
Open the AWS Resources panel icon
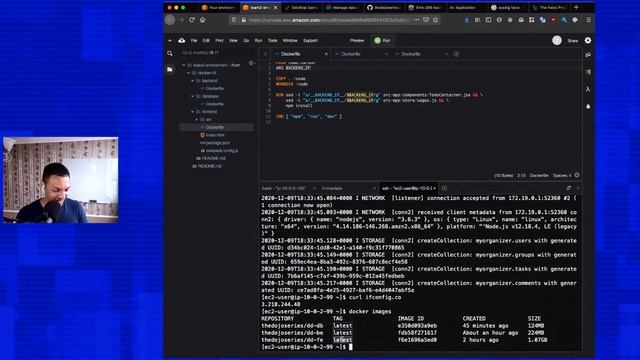(588, 89)
